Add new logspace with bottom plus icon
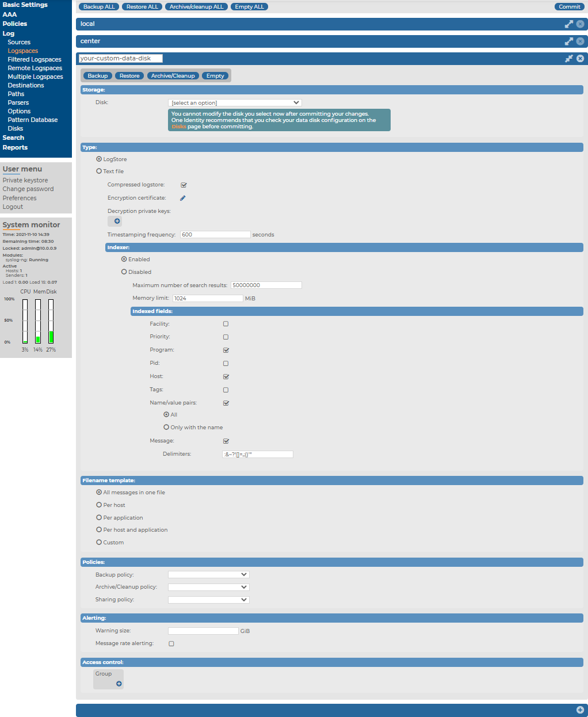Image resolution: width=588 pixels, height=717 pixels. [580, 710]
